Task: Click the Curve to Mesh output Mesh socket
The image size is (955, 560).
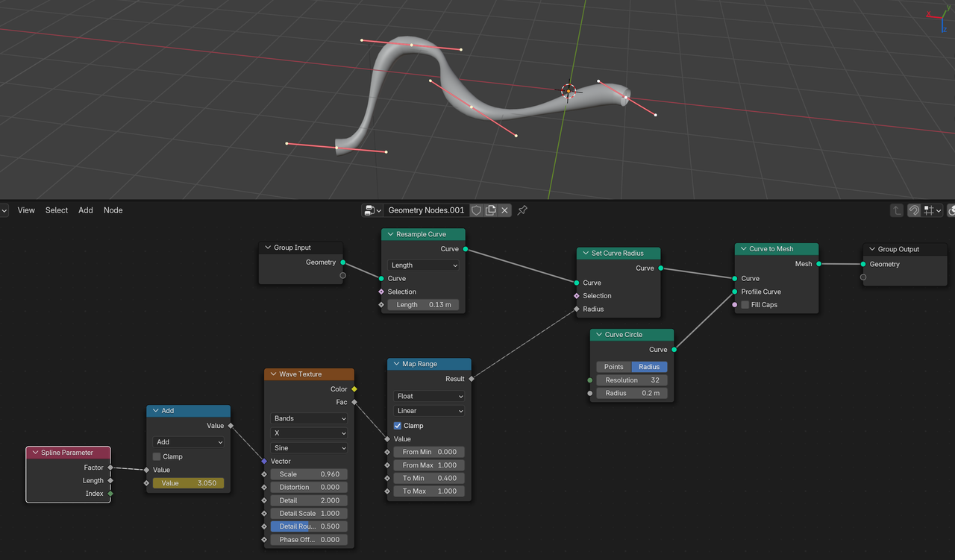Action: click(x=819, y=264)
